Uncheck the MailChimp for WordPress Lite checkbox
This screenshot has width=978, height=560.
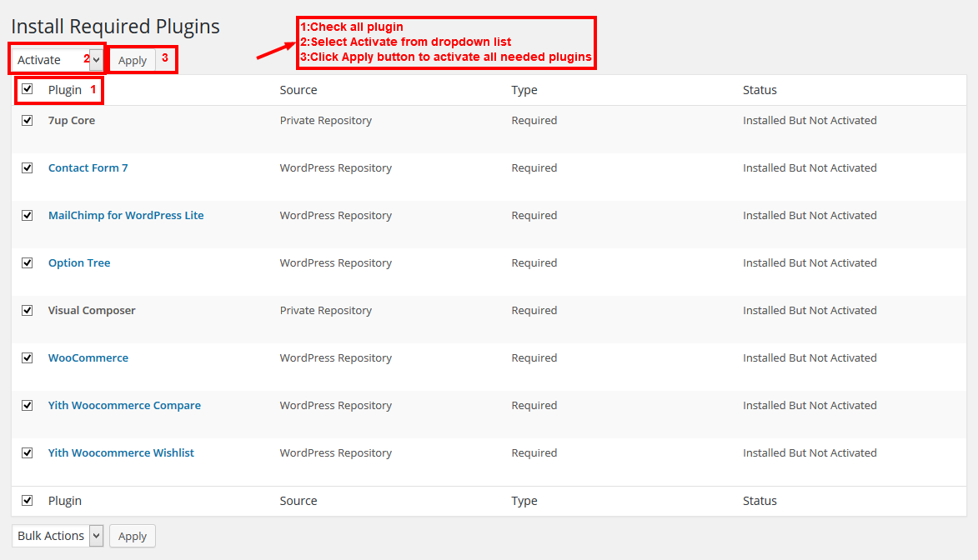27,215
